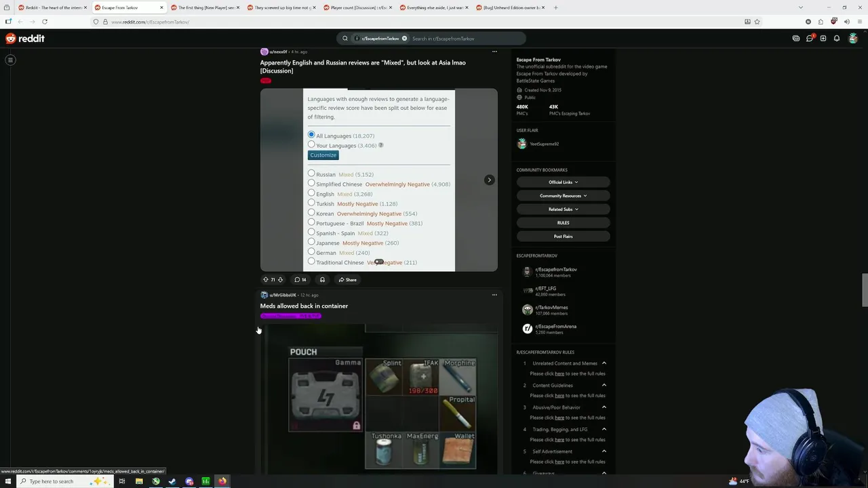
Task: Upvote the nexx0f Asia reviews post
Action: click(x=265, y=279)
